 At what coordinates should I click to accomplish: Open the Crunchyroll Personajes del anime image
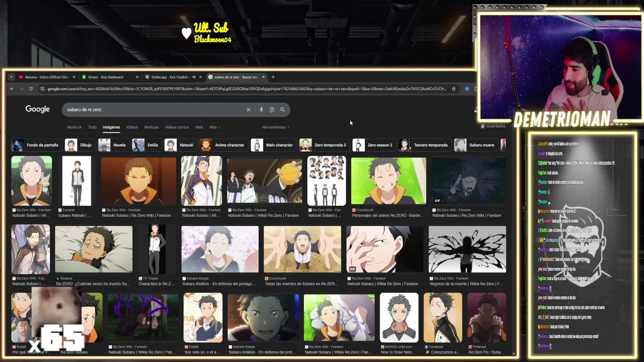click(x=388, y=181)
